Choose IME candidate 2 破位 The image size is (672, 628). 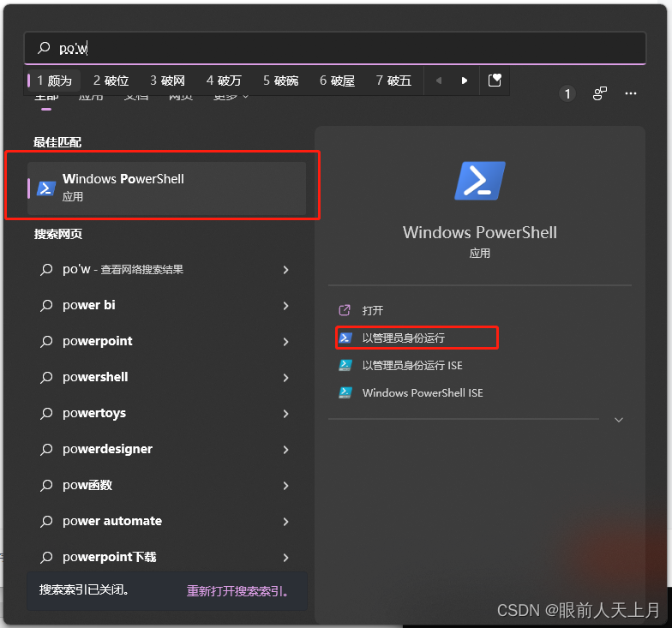pos(111,81)
